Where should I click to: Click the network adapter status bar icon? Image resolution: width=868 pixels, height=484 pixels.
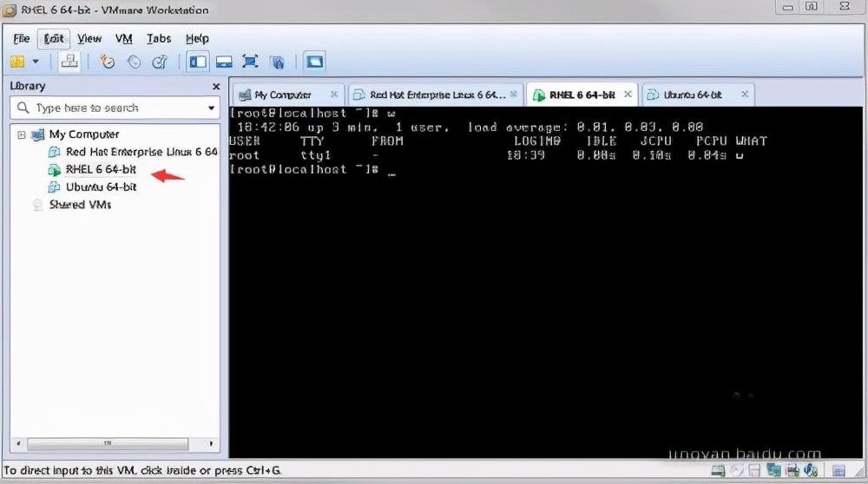tap(774, 471)
